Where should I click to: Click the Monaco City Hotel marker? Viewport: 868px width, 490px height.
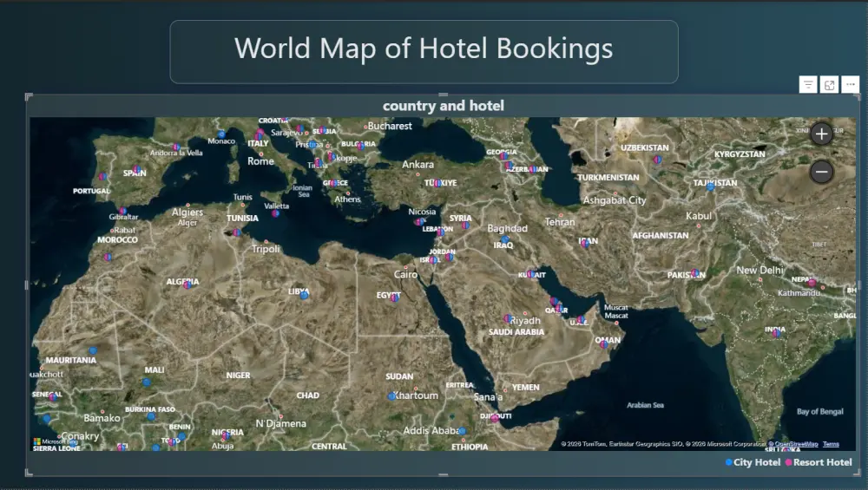tap(221, 134)
